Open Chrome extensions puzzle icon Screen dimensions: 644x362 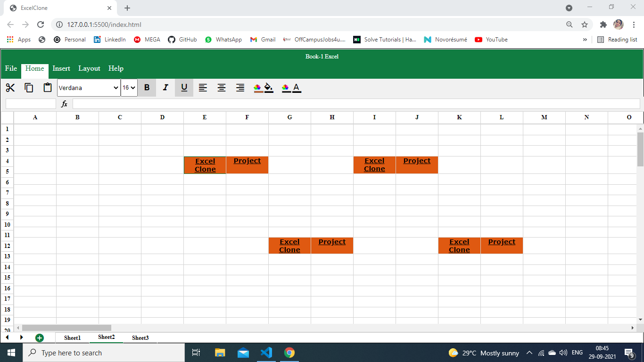(x=603, y=25)
